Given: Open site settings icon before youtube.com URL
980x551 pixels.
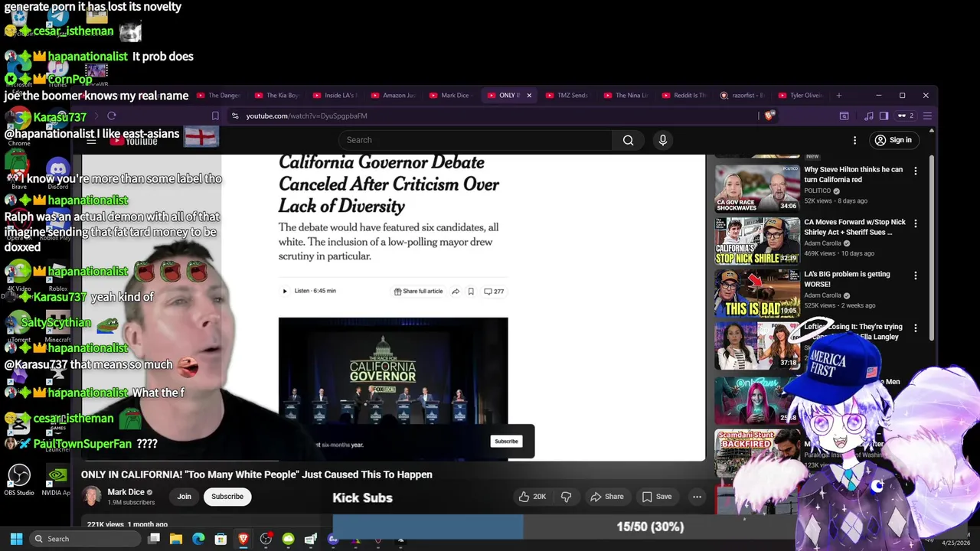Looking at the screenshot, I should (235, 116).
